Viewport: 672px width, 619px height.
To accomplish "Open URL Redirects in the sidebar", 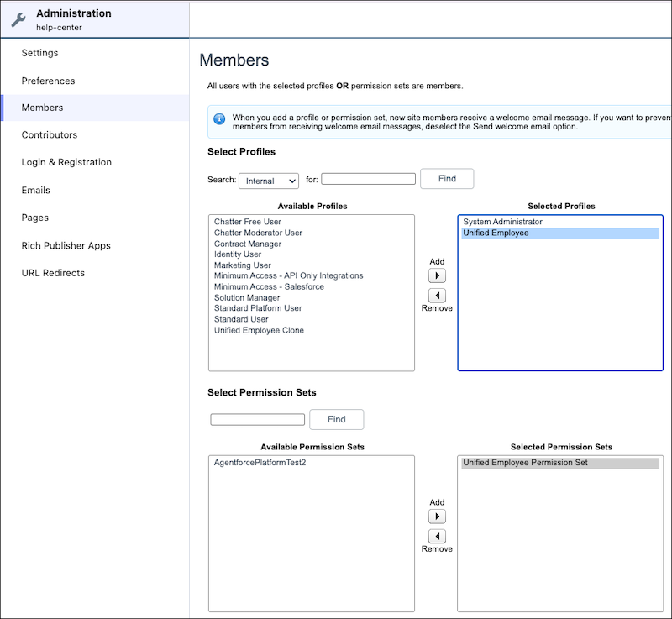I will tap(53, 273).
